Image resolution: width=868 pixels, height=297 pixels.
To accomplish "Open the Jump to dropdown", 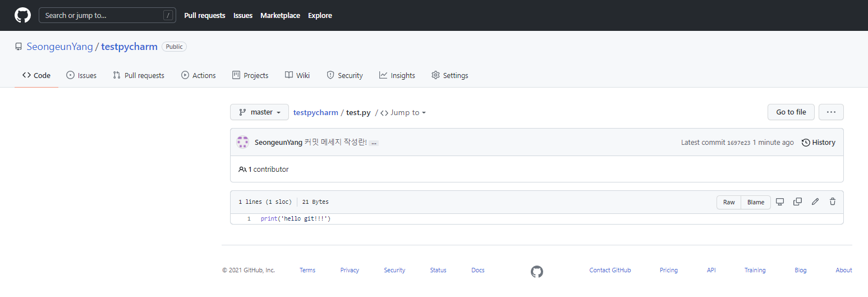I will coord(403,112).
